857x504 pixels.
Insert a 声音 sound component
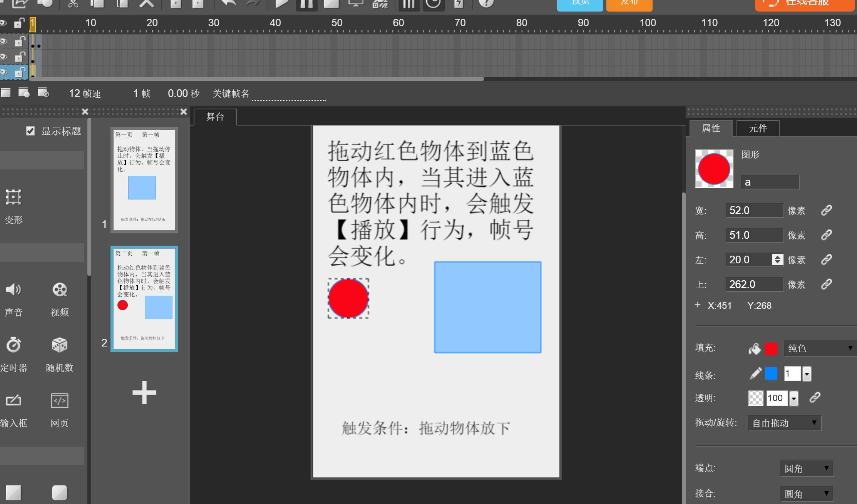pyautogui.click(x=13, y=299)
